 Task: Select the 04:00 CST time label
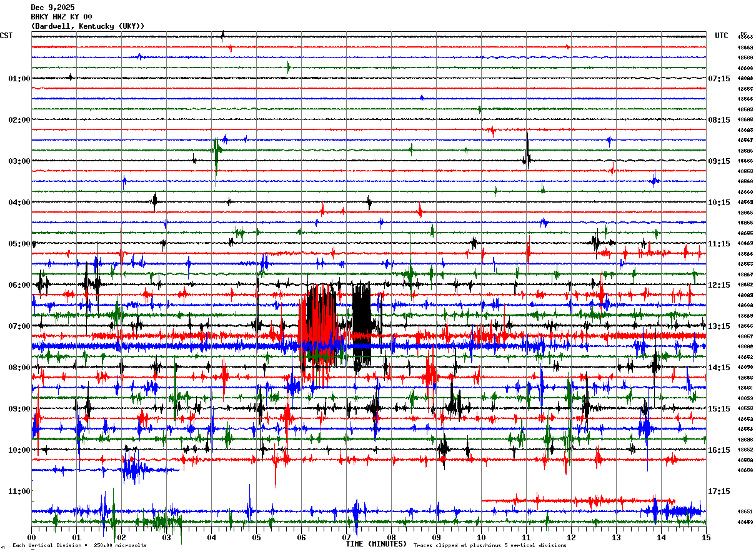19,203
